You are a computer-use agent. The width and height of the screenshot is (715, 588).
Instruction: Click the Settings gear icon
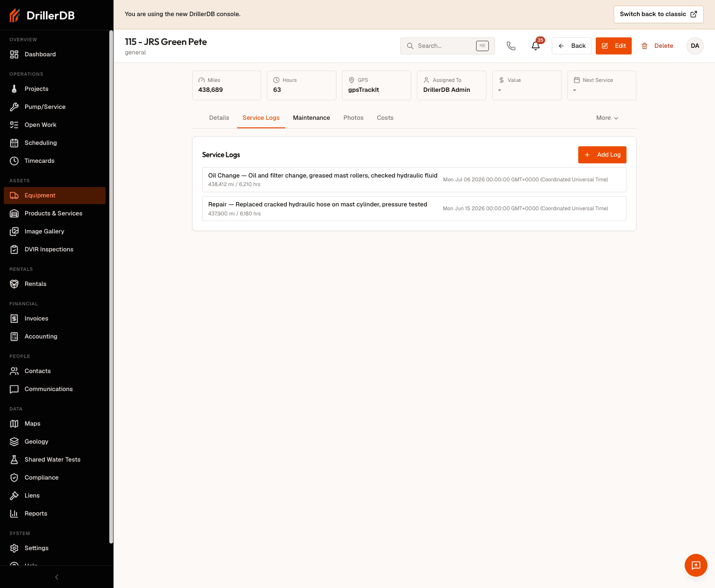(14, 548)
